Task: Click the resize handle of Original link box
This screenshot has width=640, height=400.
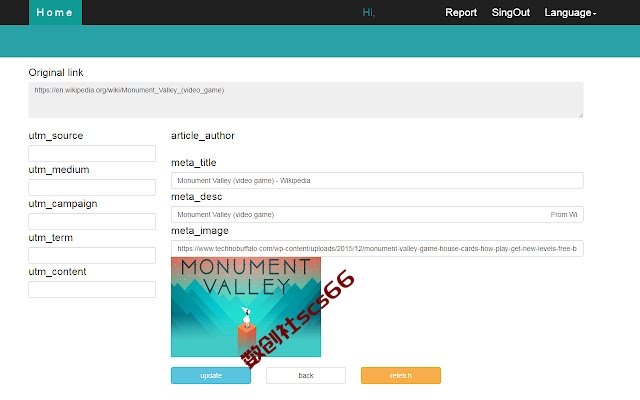Action: click(580, 115)
